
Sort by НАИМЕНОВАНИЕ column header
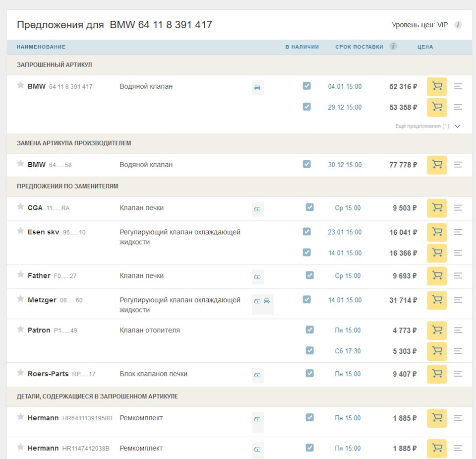point(41,47)
